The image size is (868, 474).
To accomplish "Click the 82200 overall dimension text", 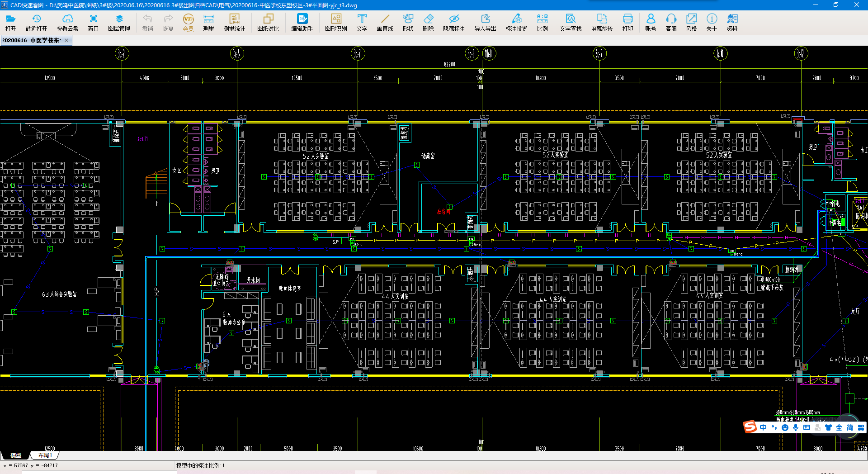I will tap(449, 64).
